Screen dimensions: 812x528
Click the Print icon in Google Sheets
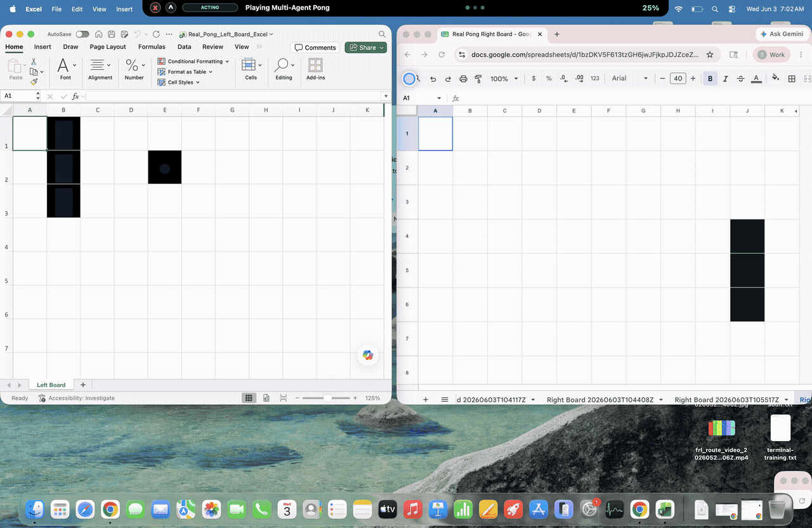463,79
